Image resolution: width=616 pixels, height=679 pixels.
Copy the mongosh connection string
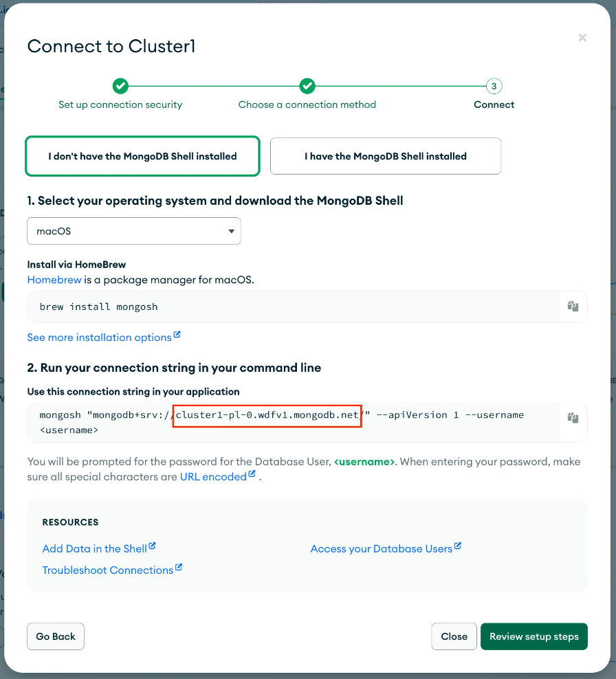point(573,417)
